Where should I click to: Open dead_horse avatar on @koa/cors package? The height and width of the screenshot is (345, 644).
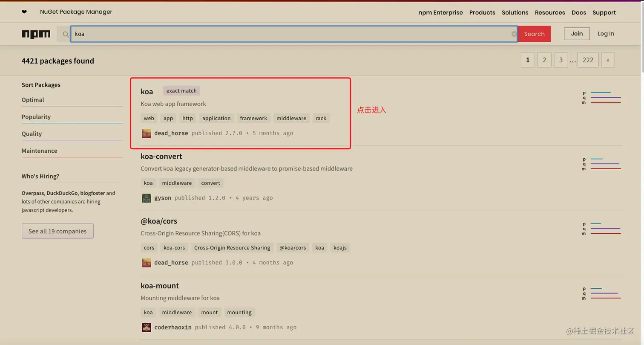point(147,263)
